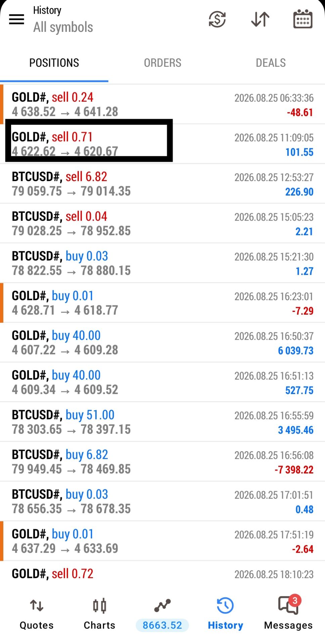The height and width of the screenshot is (644, 325).
Task: Open GOLD# buy 40.00 profit 6 039.73 row
Action: point(162,342)
